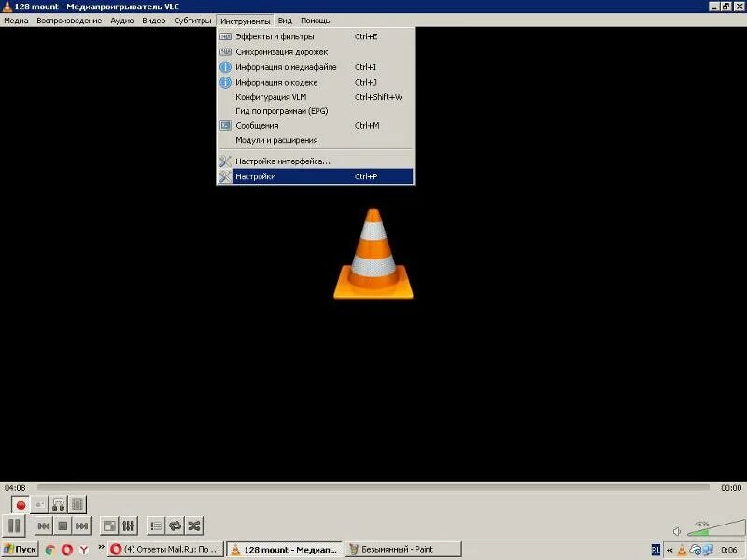Viewport: 747px width, 560px height.
Task: Click the VLC cone icon in title bar
Action: (x=7, y=7)
